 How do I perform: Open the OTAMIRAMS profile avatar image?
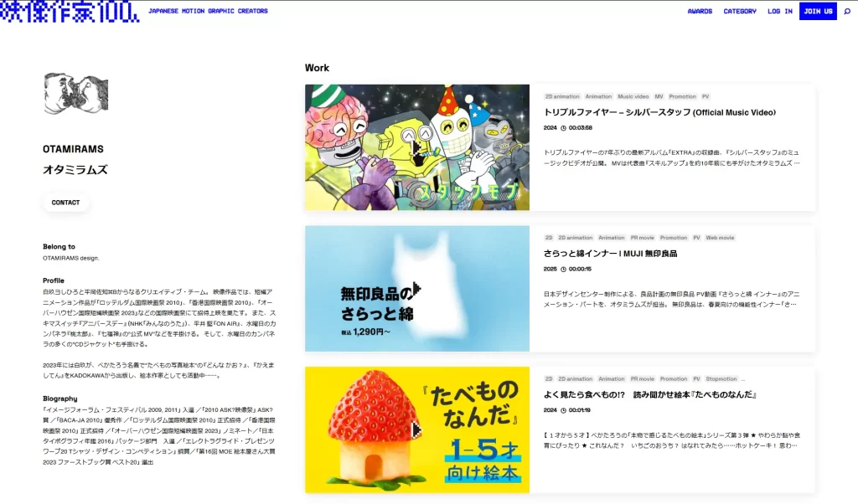(x=76, y=94)
